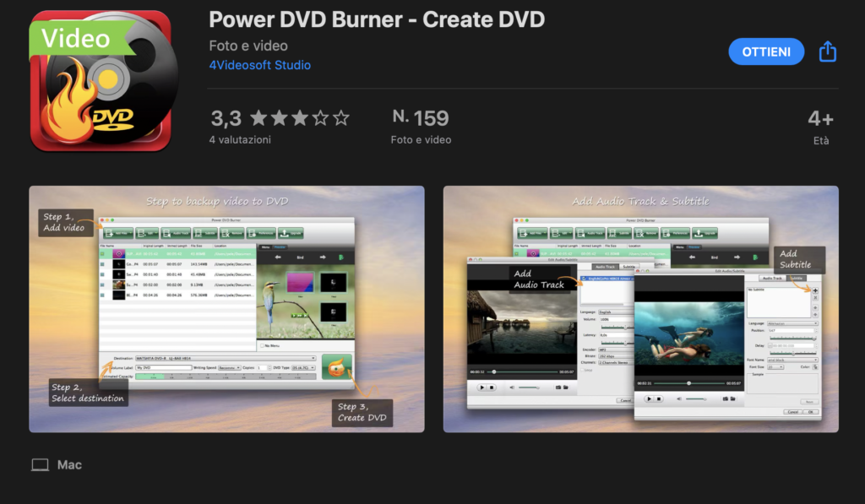Click the "Età" label

coord(821,141)
